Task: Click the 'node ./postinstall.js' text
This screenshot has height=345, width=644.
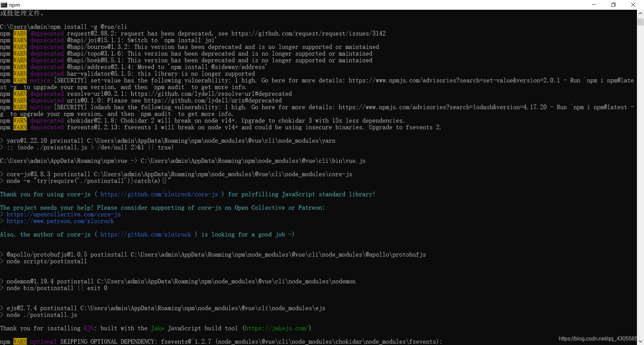Action: (x=42, y=315)
